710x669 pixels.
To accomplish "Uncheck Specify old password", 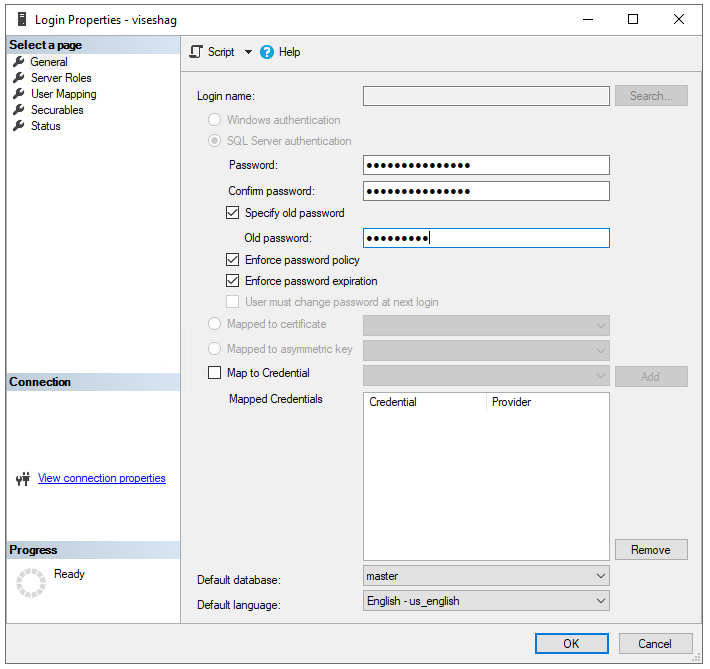I will point(232,212).
